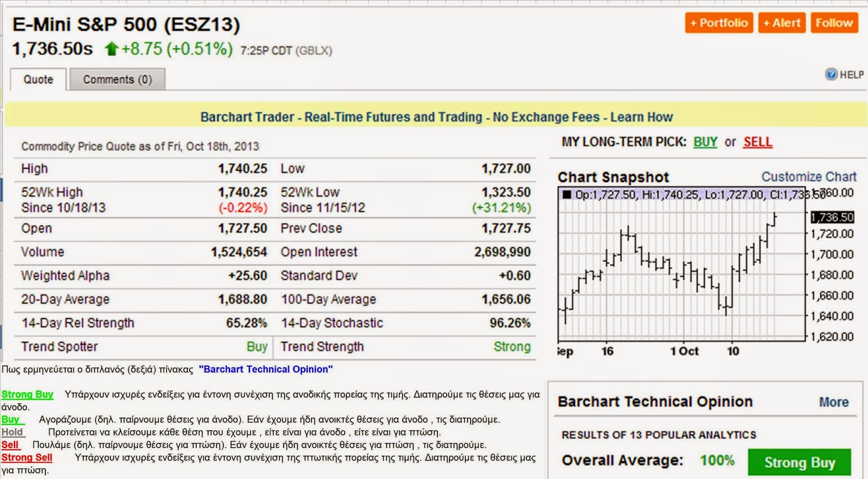Click the 20-Day Average value 1,688.80

[242, 299]
